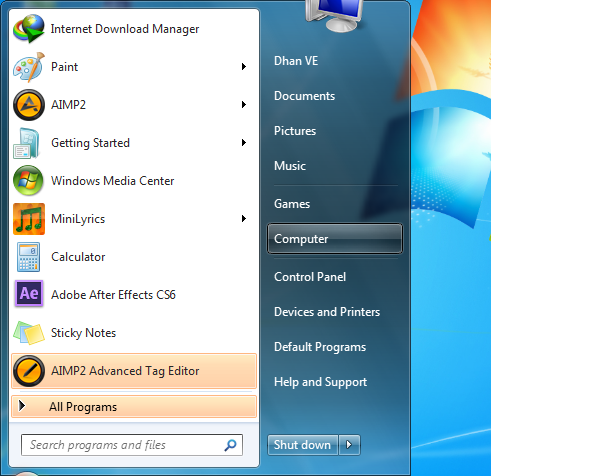614x476 pixels.
Task: Click the search magnifier icon
Action: (x=230, y=445)
